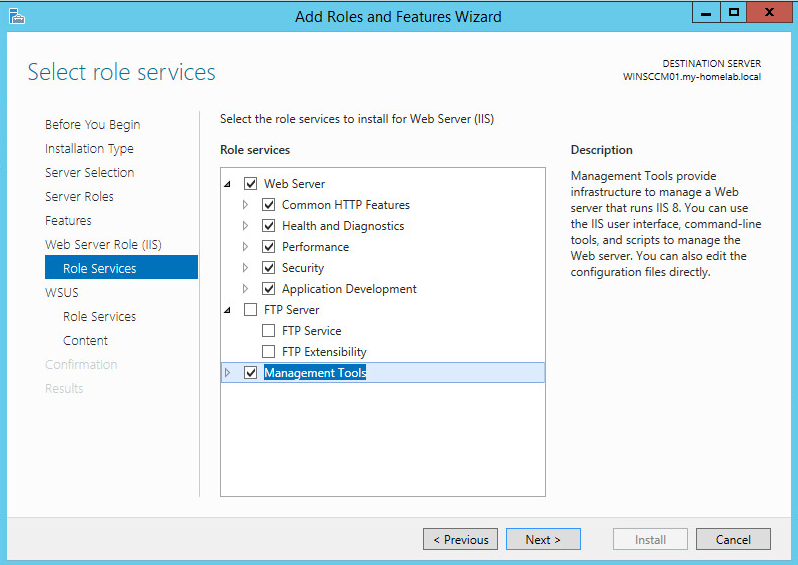Uncheck Management Tools checkbox

251,373
